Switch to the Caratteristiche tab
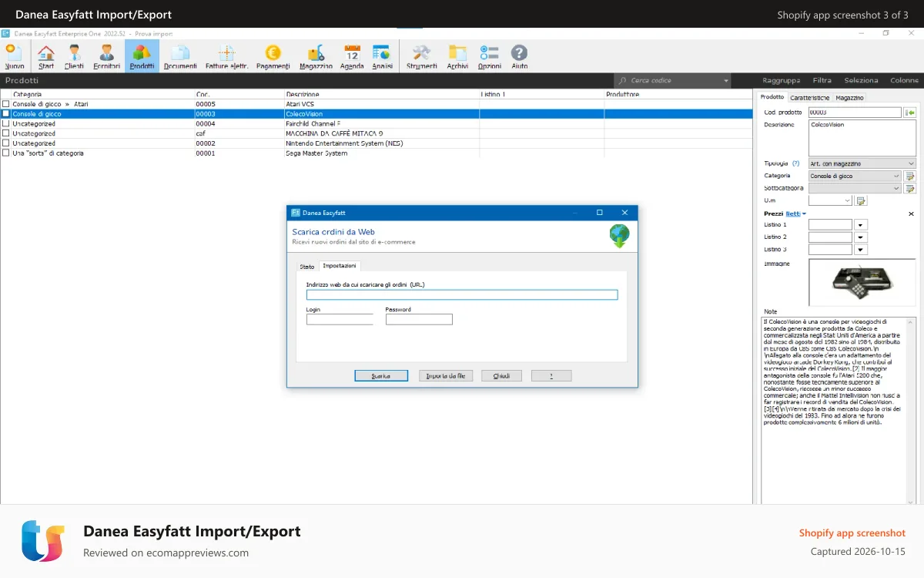Viewport: 924px width, 578px height. pyautogui.click(x=810, y=98)
